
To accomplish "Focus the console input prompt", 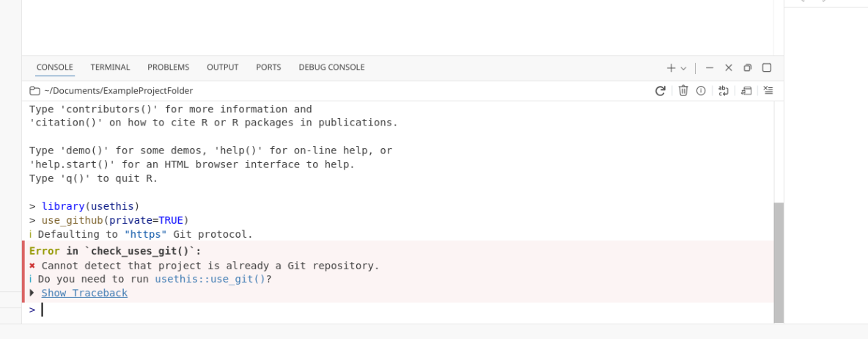I will (220, 310).
